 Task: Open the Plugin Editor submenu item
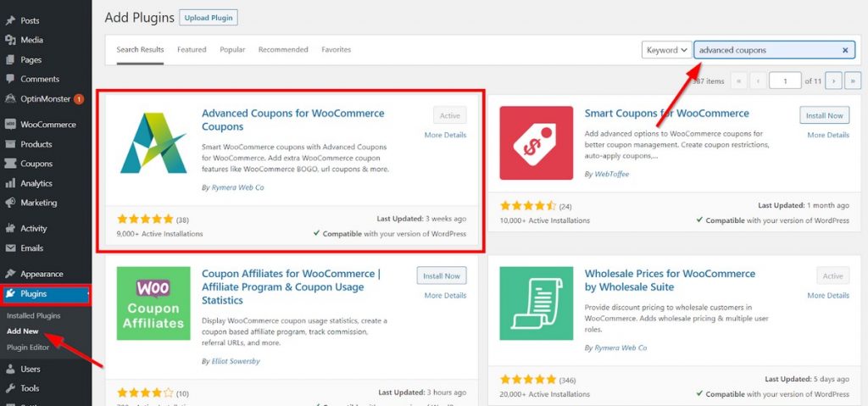coord(28,348)
